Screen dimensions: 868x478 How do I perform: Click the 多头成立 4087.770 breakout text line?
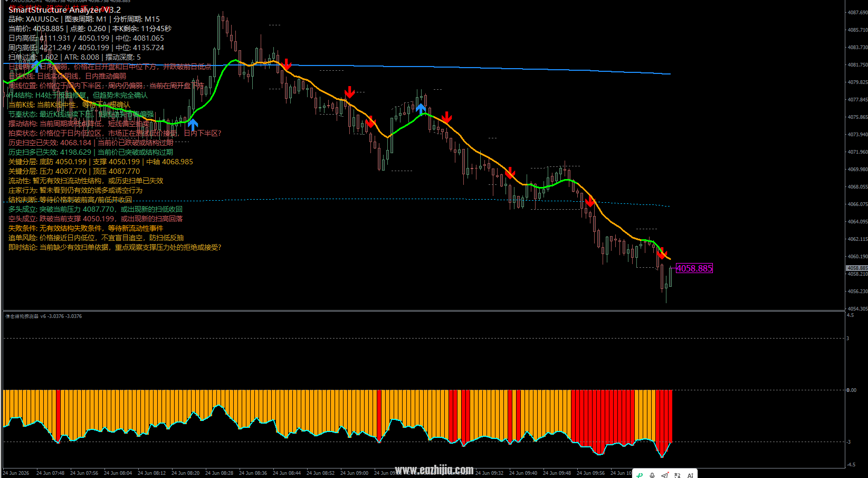click(96, 209)
